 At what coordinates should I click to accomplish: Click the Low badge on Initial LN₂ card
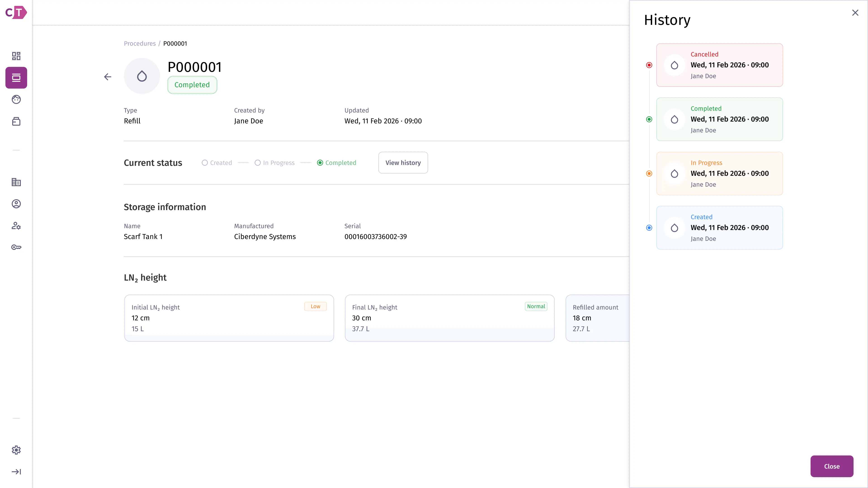315,306
